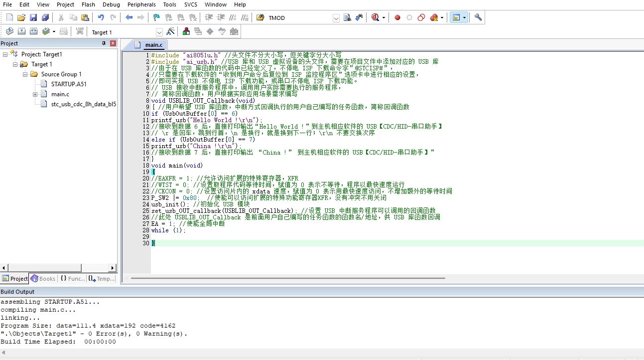Comment the selection with the toolbar icon
The image size is (644, 360).
[x=233, y=17]
